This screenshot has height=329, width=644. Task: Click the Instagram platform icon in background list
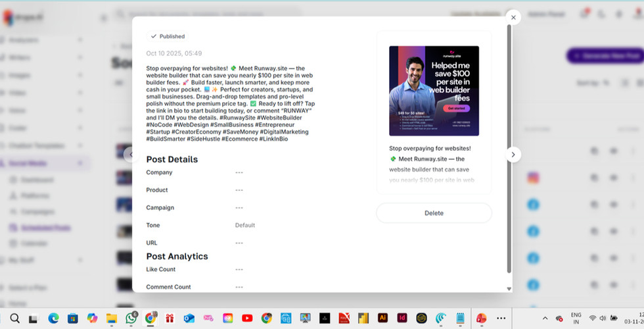pos(533,178)
